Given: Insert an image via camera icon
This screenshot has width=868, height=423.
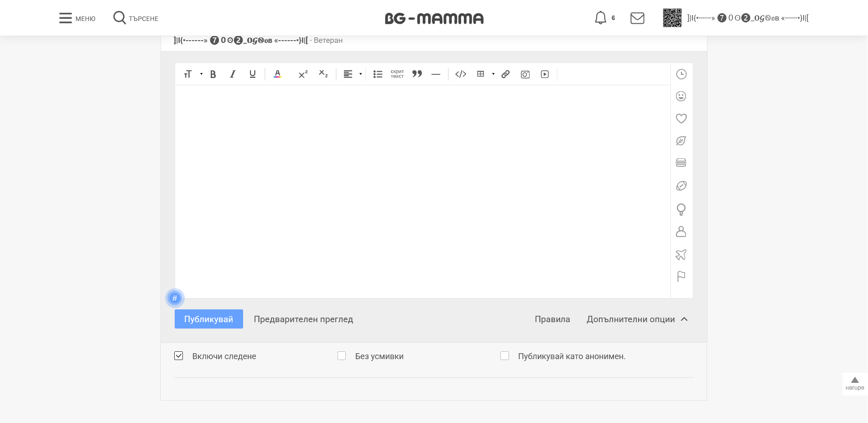Looking at the screenshot, I should (x=525, y=74).
